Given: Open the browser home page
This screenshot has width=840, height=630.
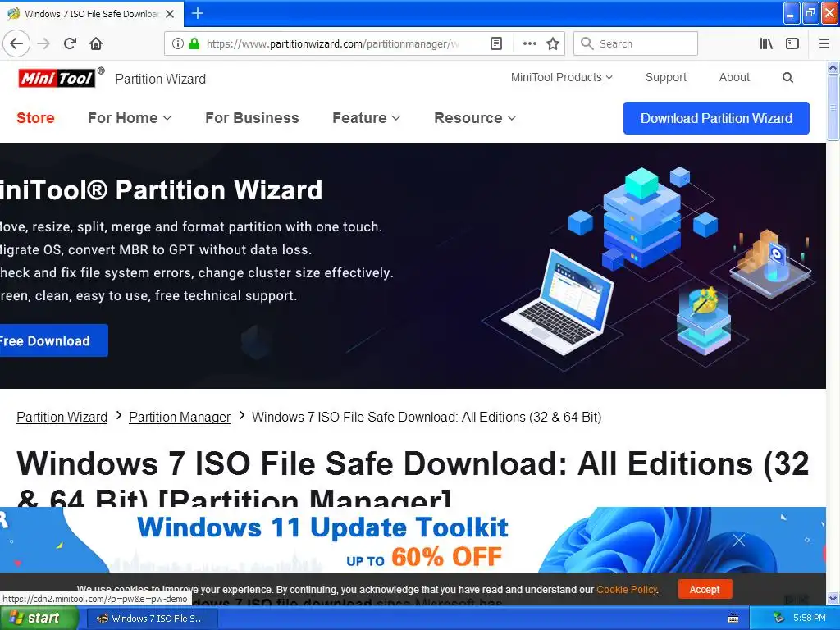Looking at the screenshot, I should pyautogui.click(x=96, y=43).
